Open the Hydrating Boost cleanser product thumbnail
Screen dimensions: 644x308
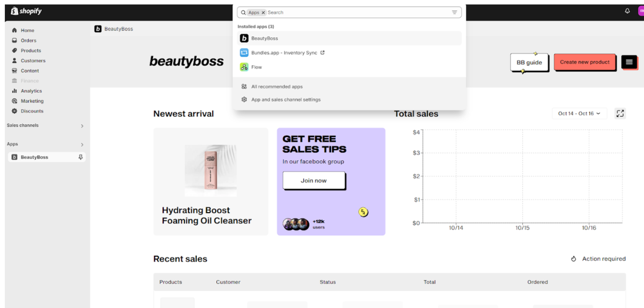tap(210, 171)
